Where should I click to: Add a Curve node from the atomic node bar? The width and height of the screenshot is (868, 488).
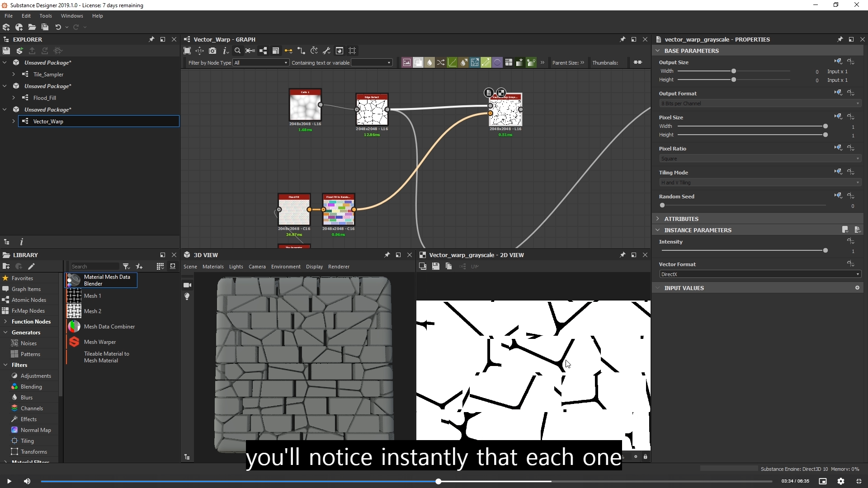point(452,62)
